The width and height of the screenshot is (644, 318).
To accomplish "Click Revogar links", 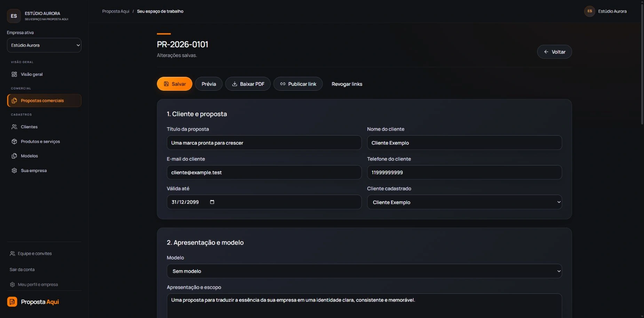I will (x=347, y=84).
